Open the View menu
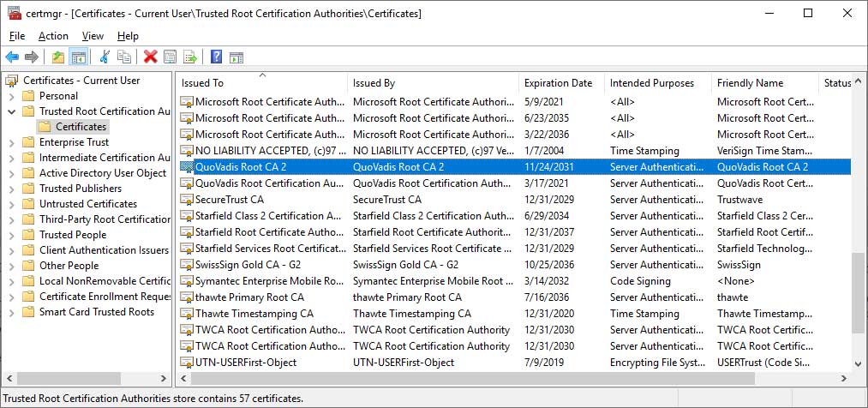The image size is (868, 408). [93, 36]
